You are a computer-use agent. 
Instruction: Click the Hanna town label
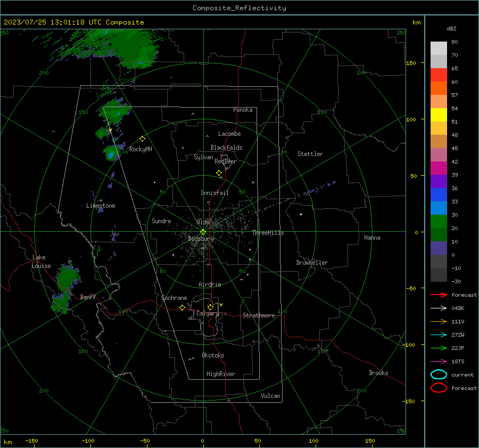click(372, 238)
